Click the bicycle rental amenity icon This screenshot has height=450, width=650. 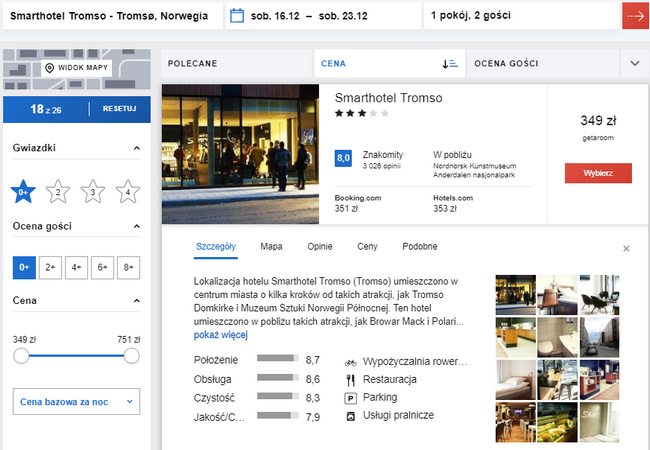[351, 363]
